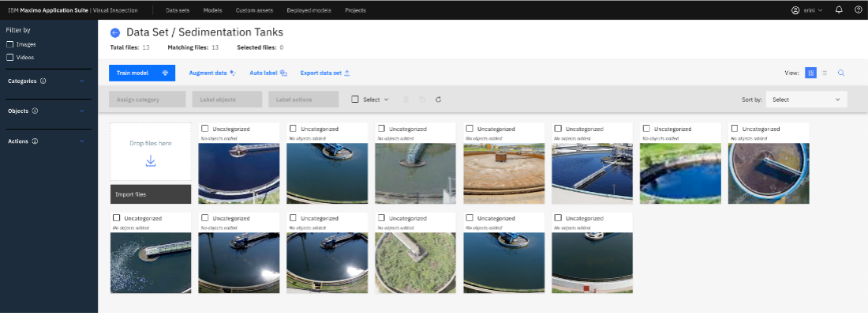Expand the Actions filter section
This screenshot has width=868, height=316.
(x=82, y=141)
